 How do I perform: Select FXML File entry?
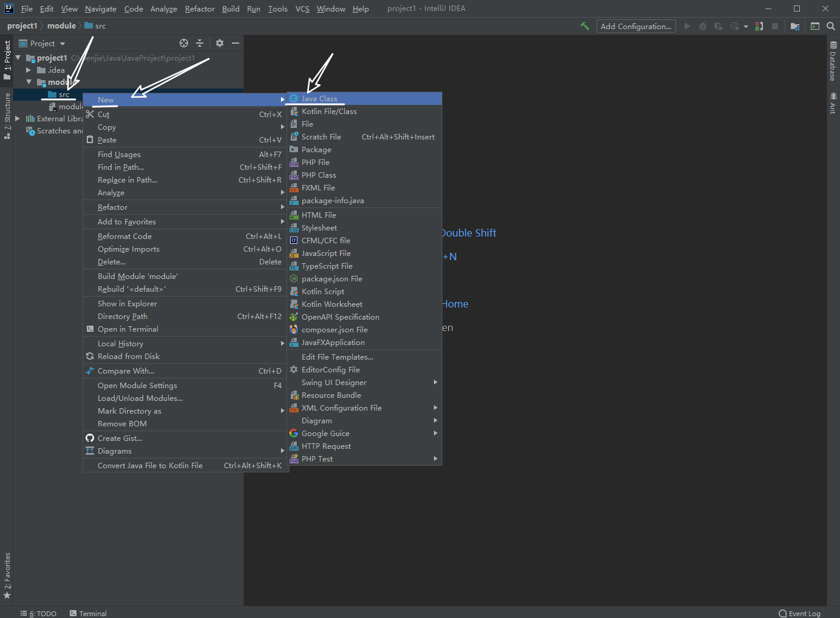click(364, 187)
